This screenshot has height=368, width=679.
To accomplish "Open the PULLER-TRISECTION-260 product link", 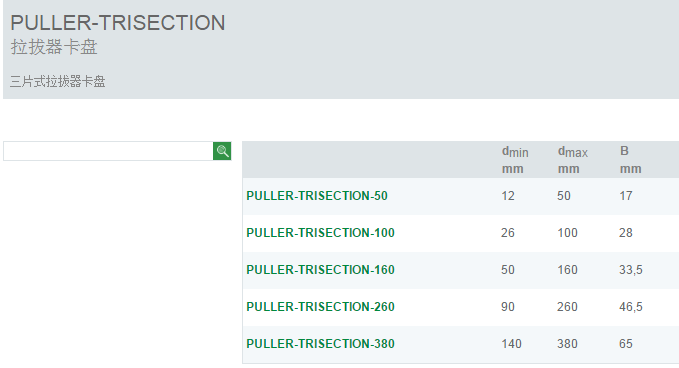I will coord(320,307).
